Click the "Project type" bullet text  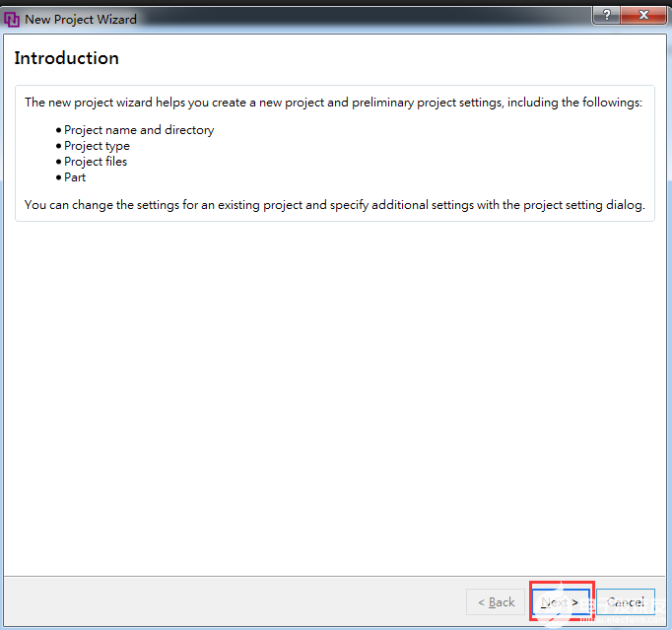click(97, 146)
